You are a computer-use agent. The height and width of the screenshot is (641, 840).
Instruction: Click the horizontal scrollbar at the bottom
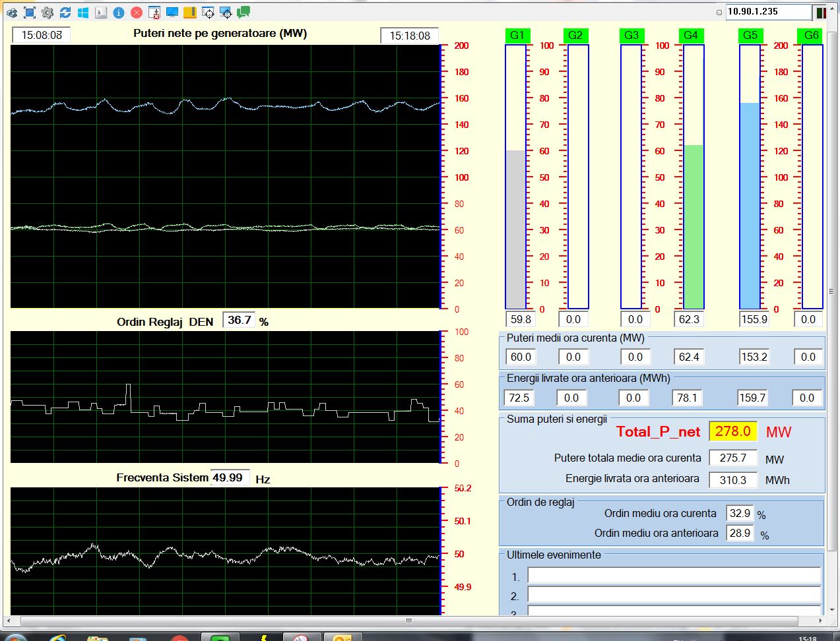tap(409, 621)
